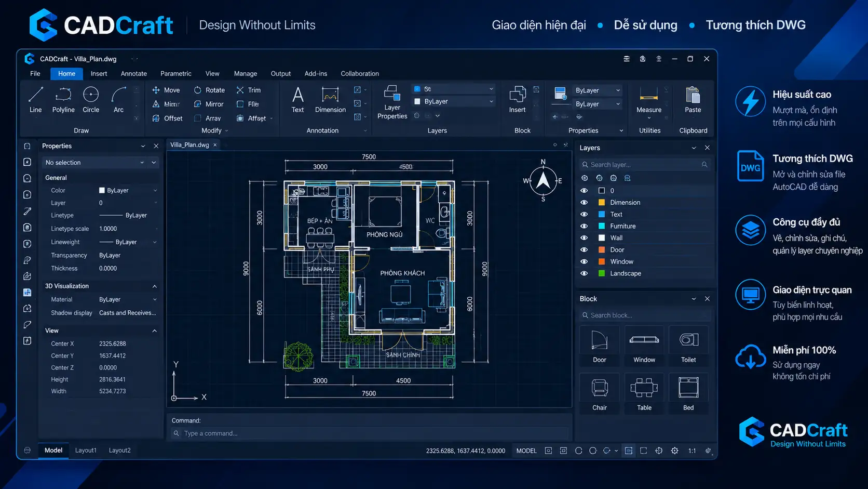The image size is (868, 489).
Task: Open the File menu
Action: pyautogui.click(x=35, y=74)
